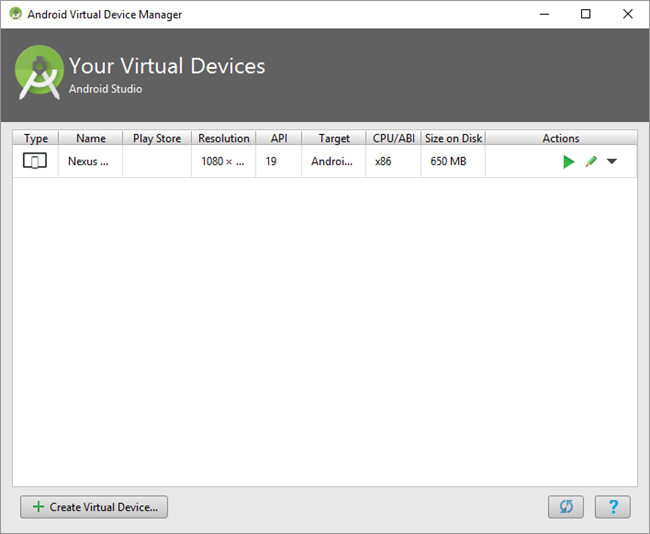Viewport: 650px width, 534px height.
Task: Sort by the Type column header
Action: 36,138
